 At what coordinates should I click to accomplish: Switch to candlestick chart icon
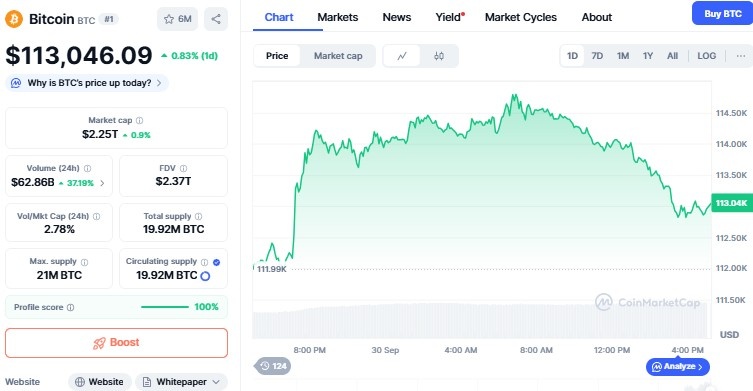438,56
